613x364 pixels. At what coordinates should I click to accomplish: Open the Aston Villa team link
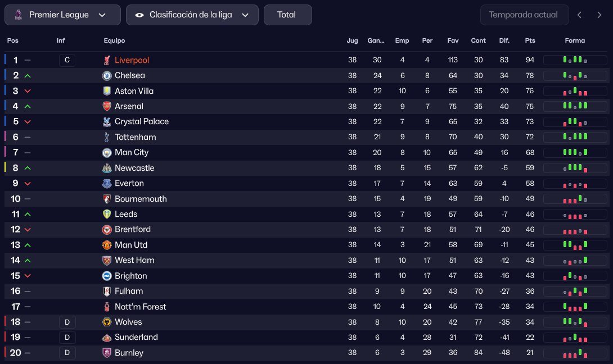pyautogui.click(x=134, y=91)
